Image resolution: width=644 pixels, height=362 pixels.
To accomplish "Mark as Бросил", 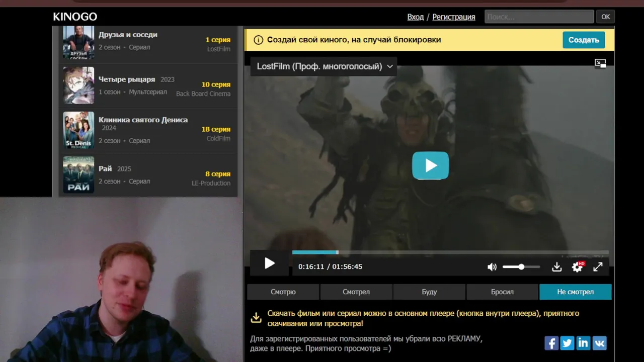I will (x=502, y=292).
